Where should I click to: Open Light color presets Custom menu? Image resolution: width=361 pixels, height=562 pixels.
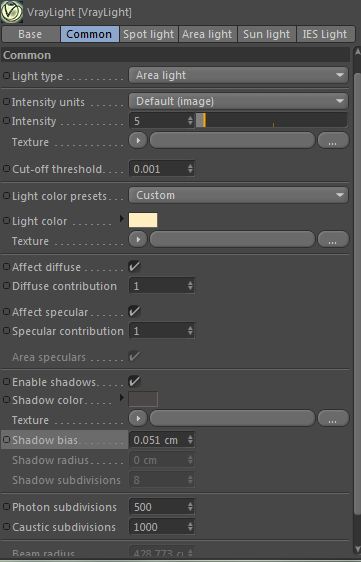pyautogui.click(x=238, y=195)
